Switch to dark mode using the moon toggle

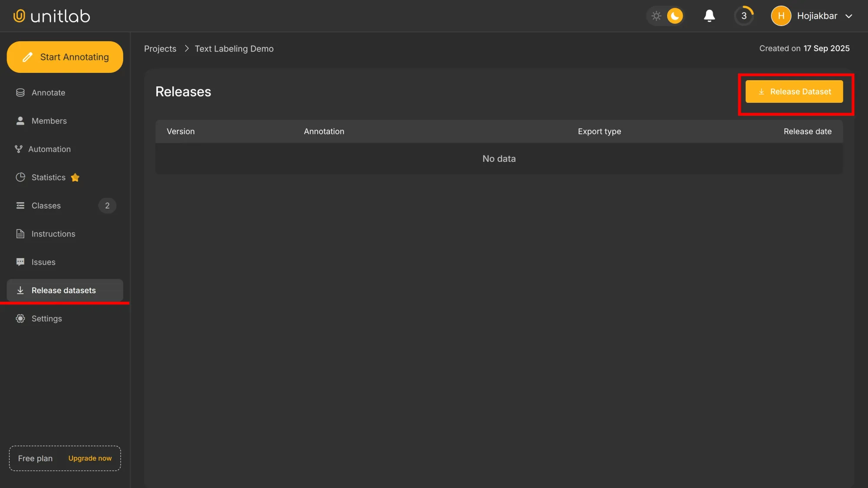(674, 16)
